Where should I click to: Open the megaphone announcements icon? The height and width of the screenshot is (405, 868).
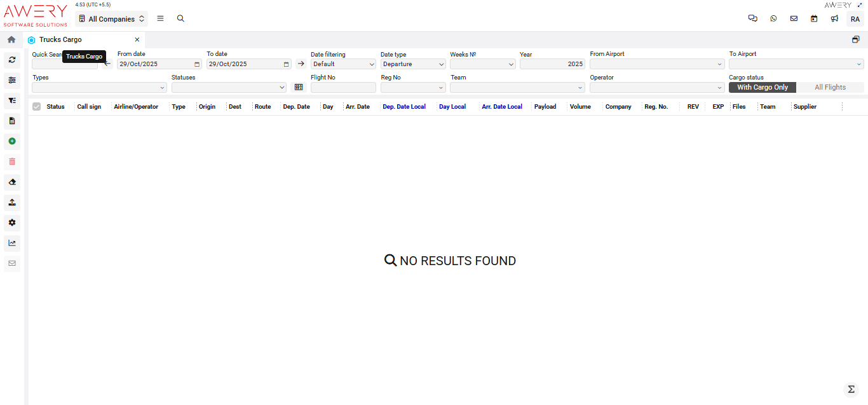click(834, 18)
